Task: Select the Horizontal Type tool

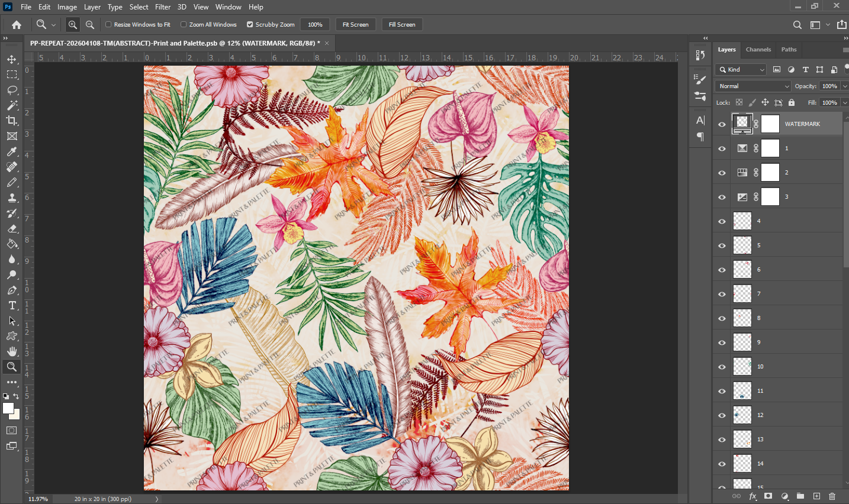Action: (12, 305)
